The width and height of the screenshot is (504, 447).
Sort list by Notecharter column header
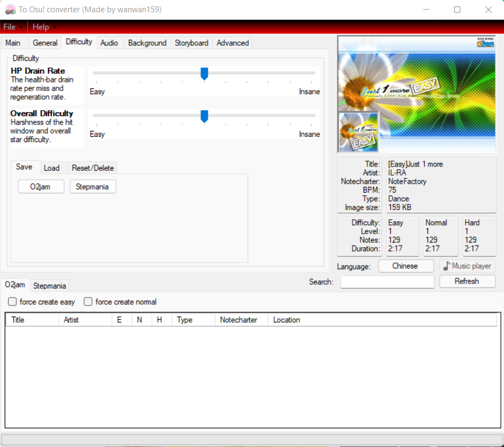point(241,320)
